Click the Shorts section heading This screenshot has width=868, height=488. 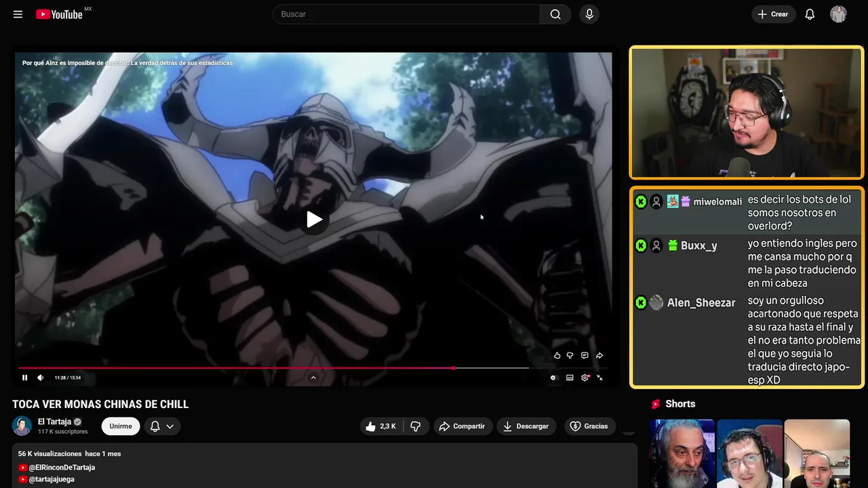point(680,404)
